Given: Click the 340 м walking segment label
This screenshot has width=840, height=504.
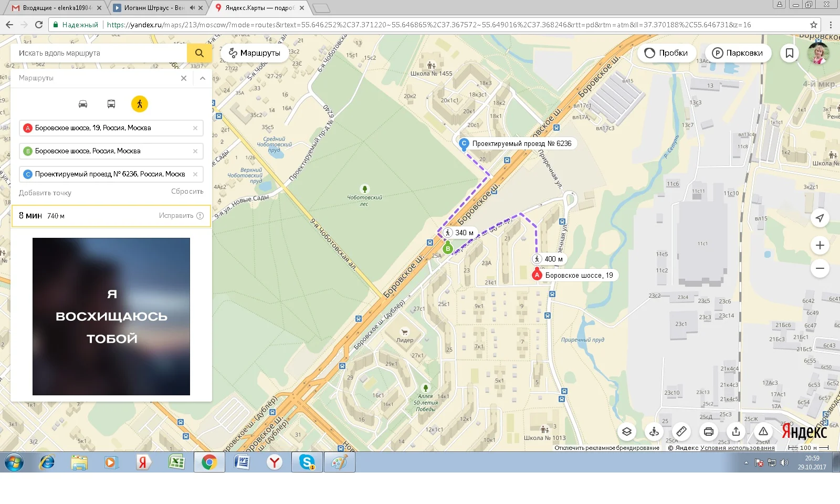Looking at the screenshot, I should [x=458, y=233].
